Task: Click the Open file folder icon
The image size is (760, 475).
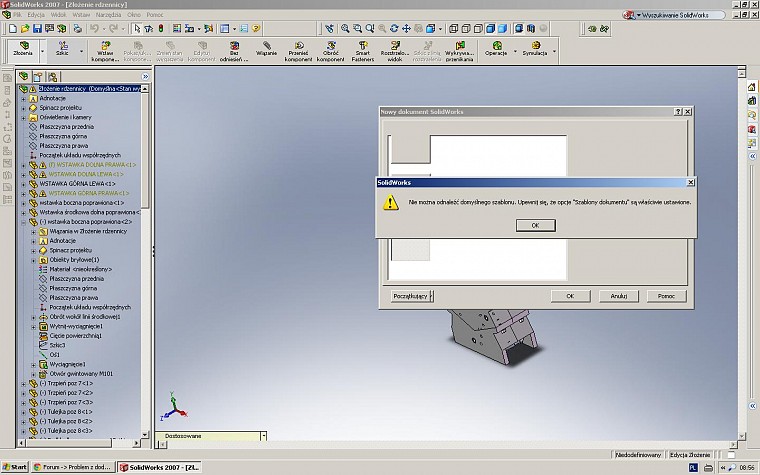Action: (x=25, y=29)
